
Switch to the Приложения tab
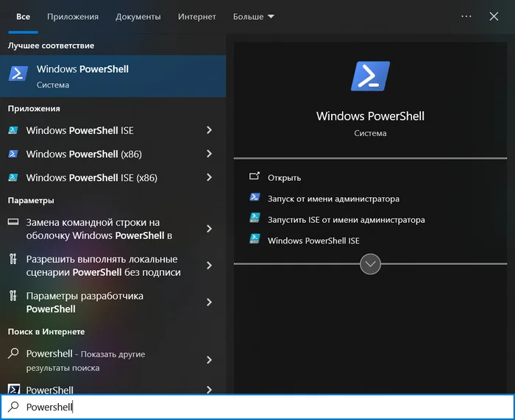[x=72, y=16]
